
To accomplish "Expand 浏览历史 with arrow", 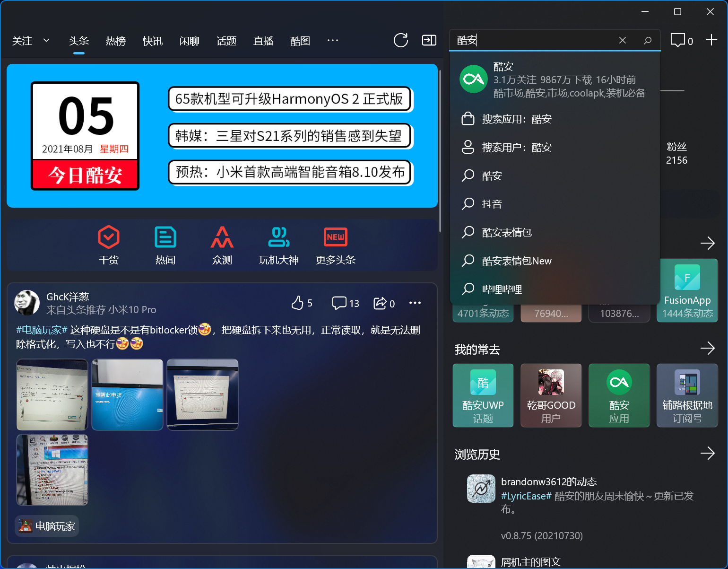I will pyautogui.click(x=707, y=454).
